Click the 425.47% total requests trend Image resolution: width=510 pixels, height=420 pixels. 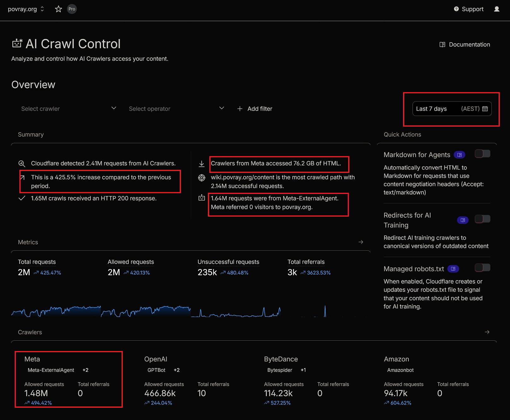(47, 273)
